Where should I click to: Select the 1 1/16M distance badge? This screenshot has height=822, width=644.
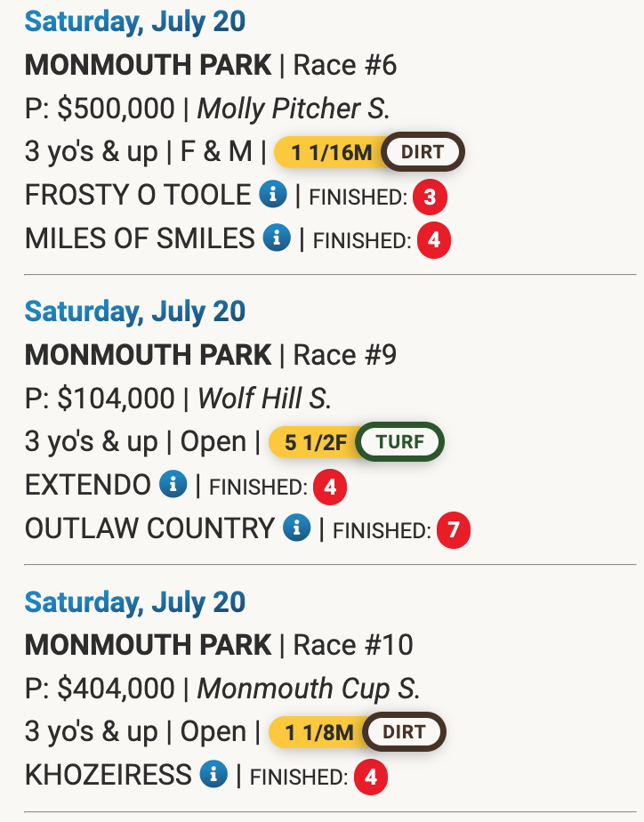(331, 152)
